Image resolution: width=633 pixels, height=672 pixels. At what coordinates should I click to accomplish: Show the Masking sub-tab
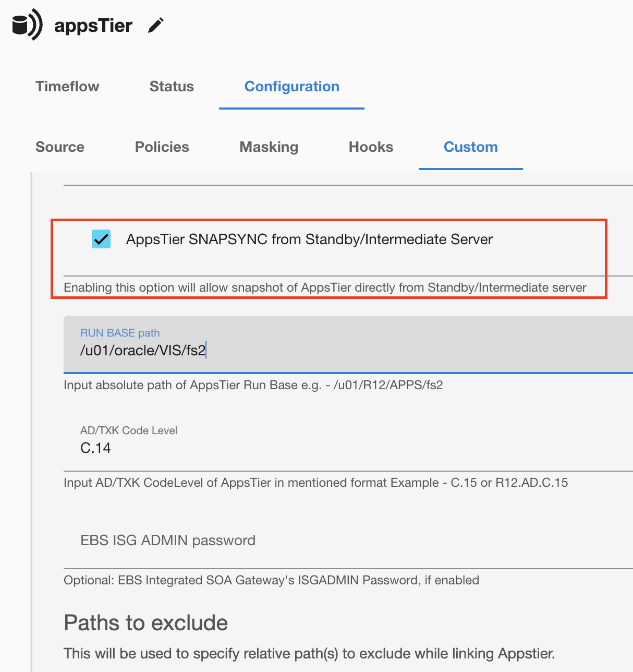point(269,147)
